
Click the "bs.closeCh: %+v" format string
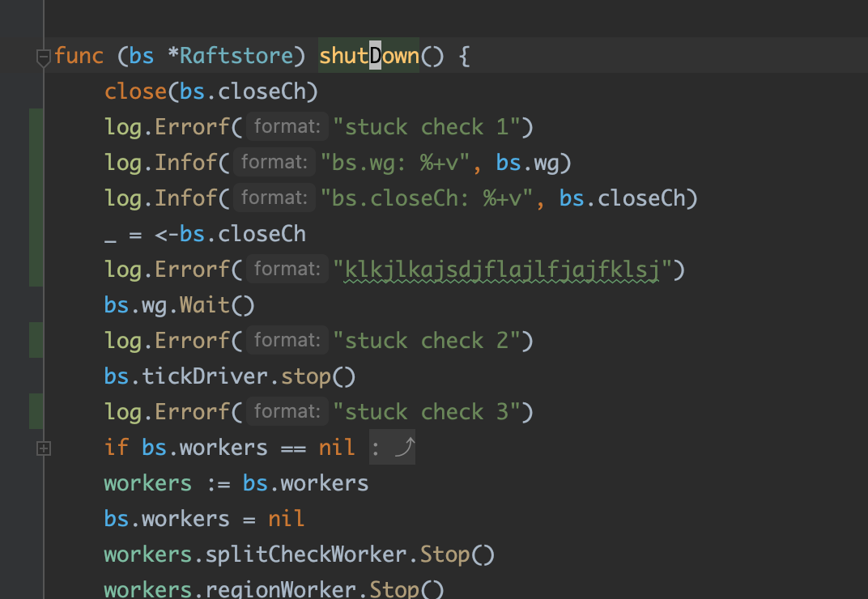point(427,198)
